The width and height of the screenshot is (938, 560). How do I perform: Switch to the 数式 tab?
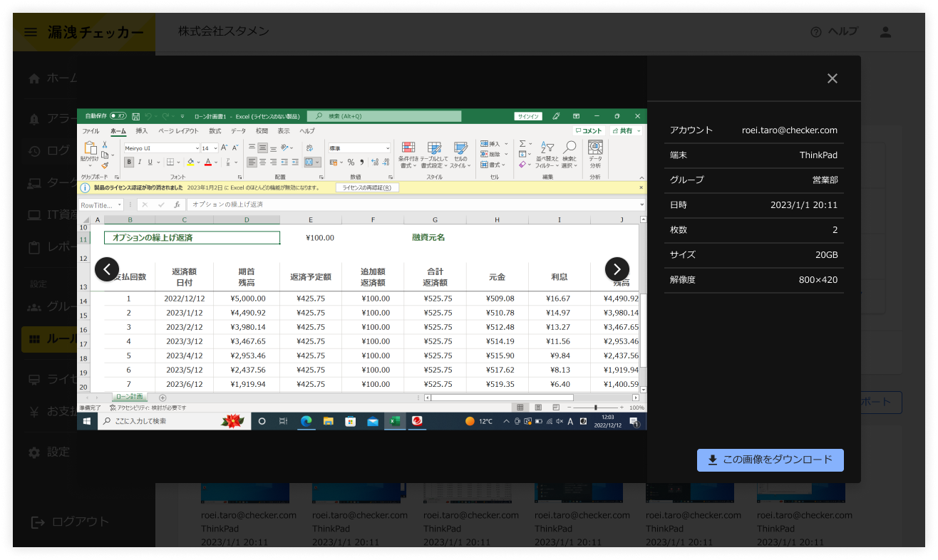[x=215, y=131]
